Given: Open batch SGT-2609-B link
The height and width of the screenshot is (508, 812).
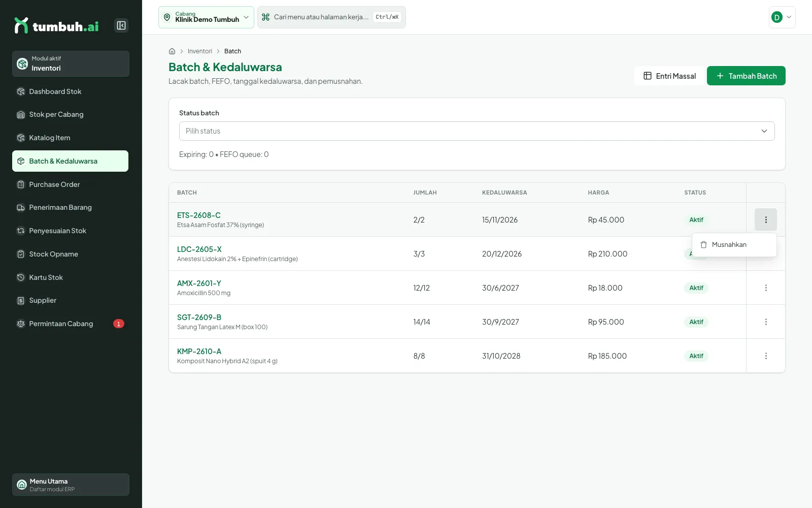Looking at the screenshot, I should 199,317.
